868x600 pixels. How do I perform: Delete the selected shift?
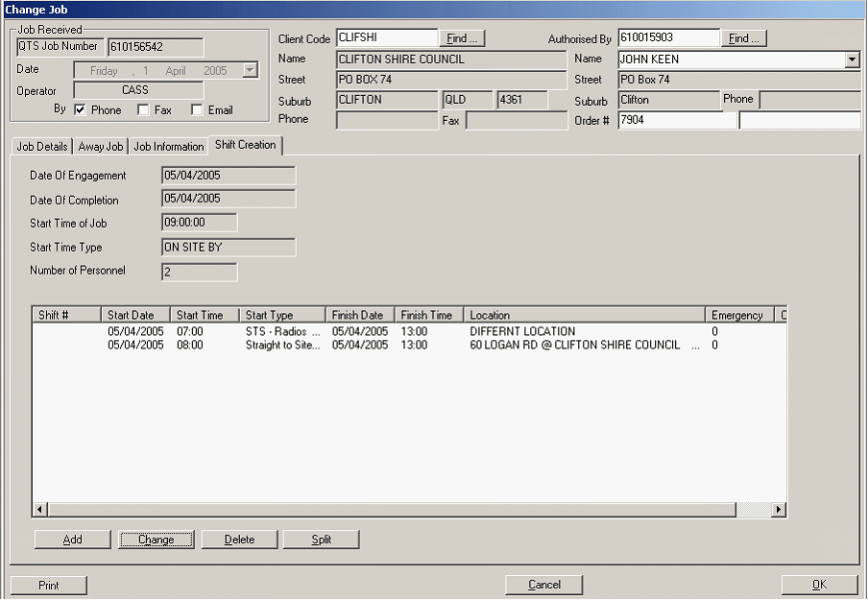click(239, 540)
